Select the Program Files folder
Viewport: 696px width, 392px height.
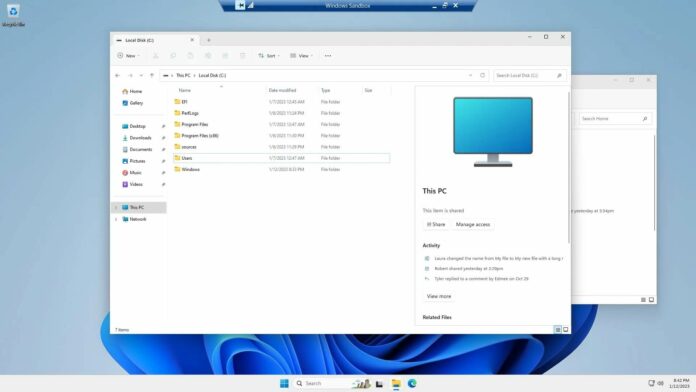pyautogui.click(x=281, y=125)
